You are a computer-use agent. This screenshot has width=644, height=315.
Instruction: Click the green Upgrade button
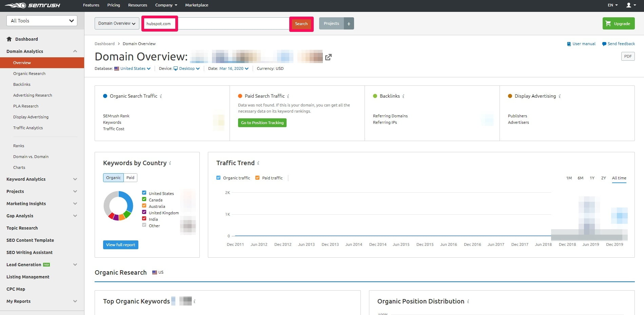click(619, 23)
